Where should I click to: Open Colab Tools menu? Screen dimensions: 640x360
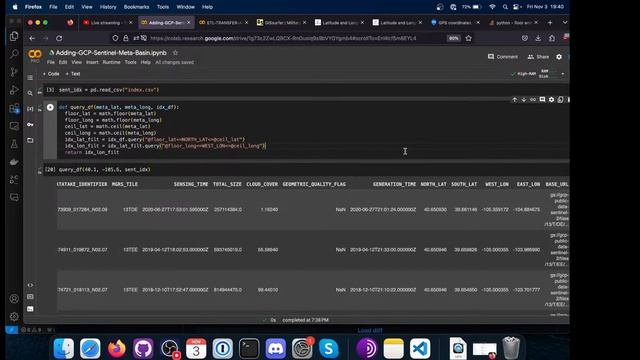[131, 62]
